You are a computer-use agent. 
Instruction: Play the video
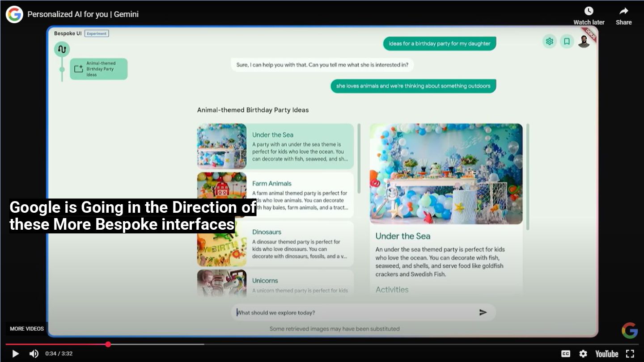(15, 354)
